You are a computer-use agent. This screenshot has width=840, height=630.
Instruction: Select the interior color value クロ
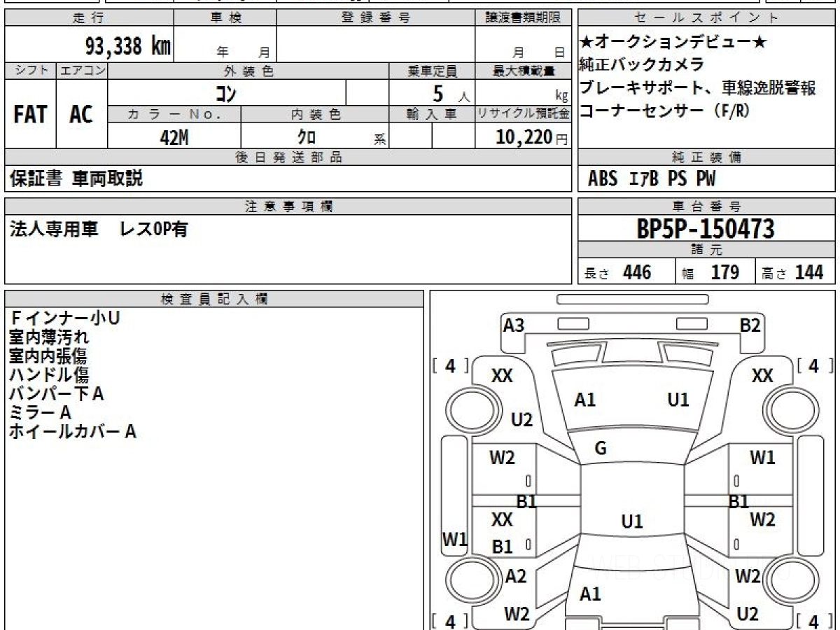point(307,138)
